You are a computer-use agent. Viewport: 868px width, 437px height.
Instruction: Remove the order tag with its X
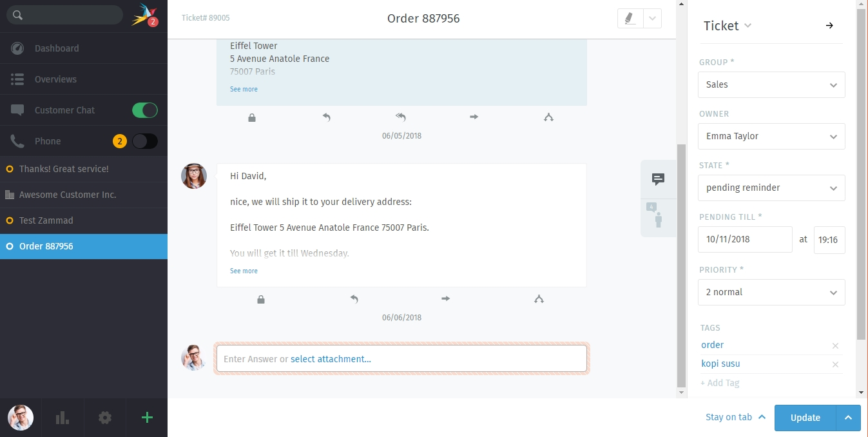[x=835, y=346]
